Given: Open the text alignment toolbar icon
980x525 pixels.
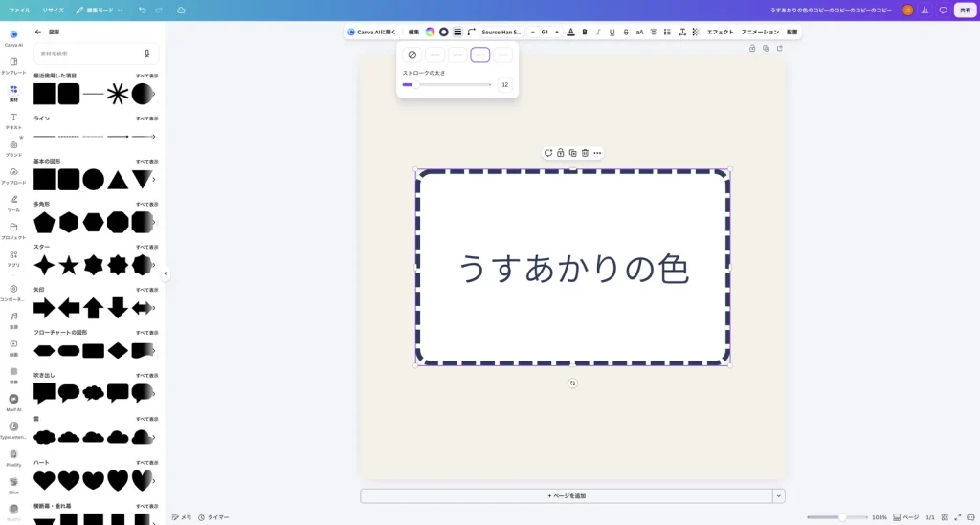Looking at the screenshot, I should tap(653, 32).
